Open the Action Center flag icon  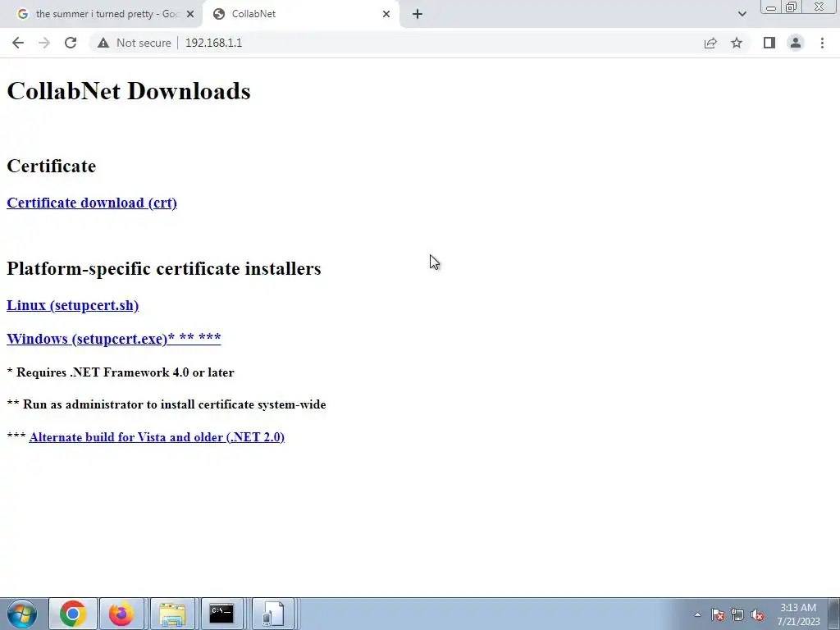click(x=718, y=614)
